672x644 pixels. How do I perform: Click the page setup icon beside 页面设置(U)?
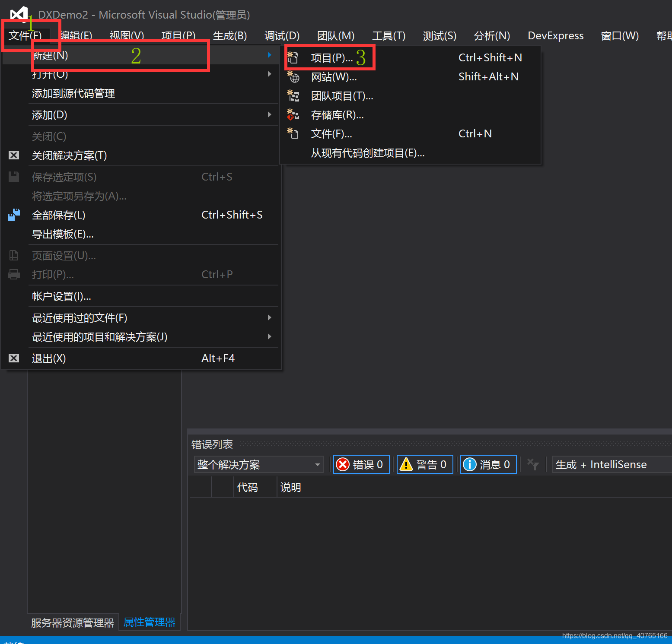tap(14, 255)
